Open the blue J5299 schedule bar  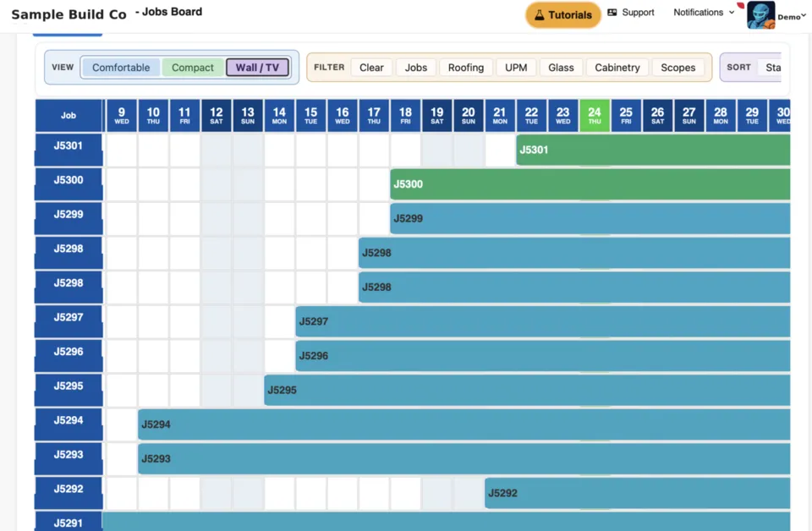pyautogui.click(x=590, y=218)
